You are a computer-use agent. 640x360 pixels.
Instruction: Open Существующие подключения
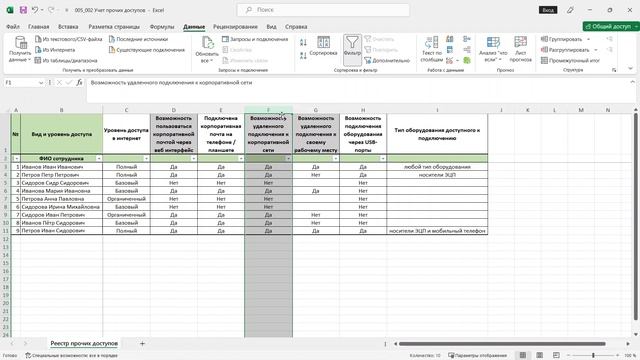tap(147, 50)
